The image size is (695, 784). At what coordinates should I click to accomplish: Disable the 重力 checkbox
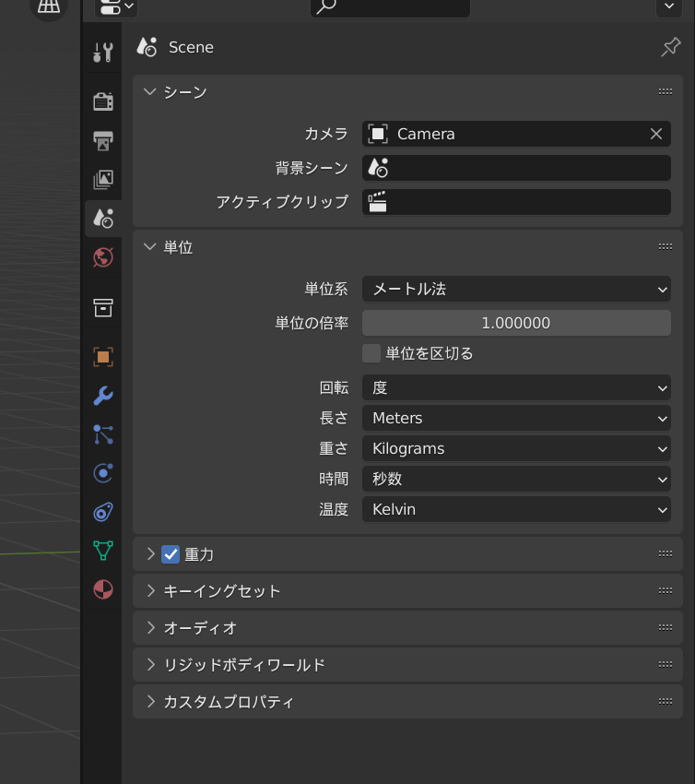click(x=171, y=554)
